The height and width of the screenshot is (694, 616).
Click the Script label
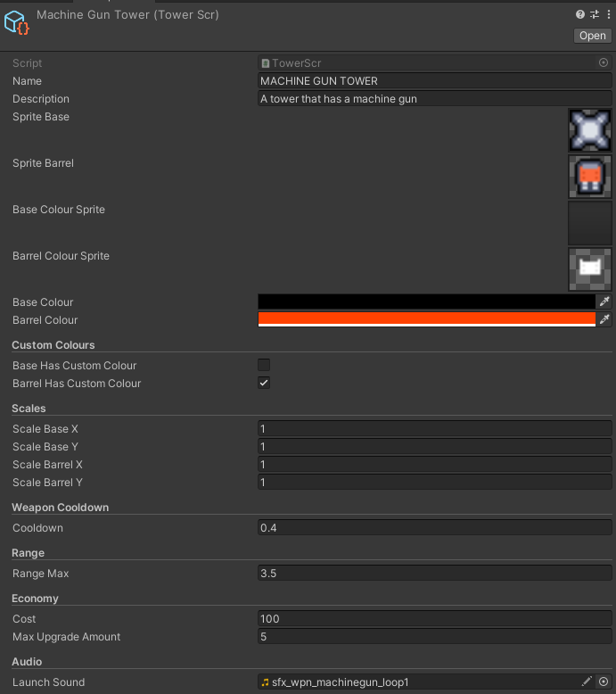(27, 63)
